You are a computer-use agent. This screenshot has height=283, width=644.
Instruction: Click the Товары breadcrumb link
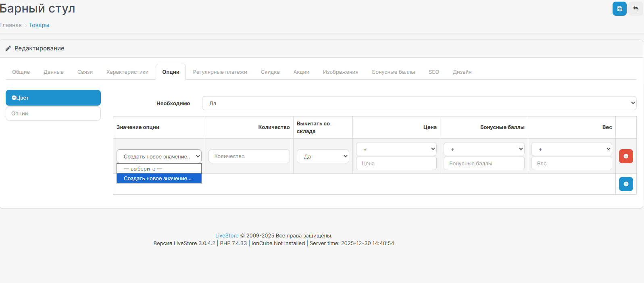pos(39,25)
